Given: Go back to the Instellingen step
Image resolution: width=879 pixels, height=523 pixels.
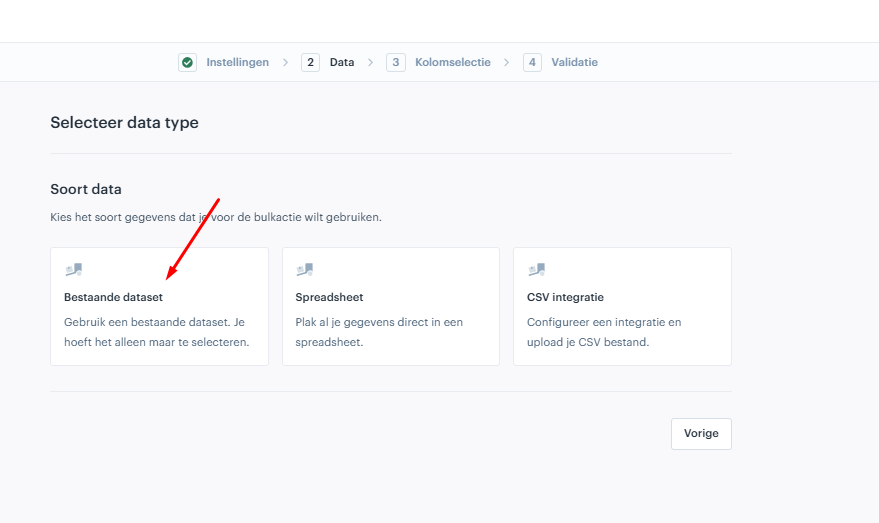Looking at the screenshot, I should pos(237,62).
